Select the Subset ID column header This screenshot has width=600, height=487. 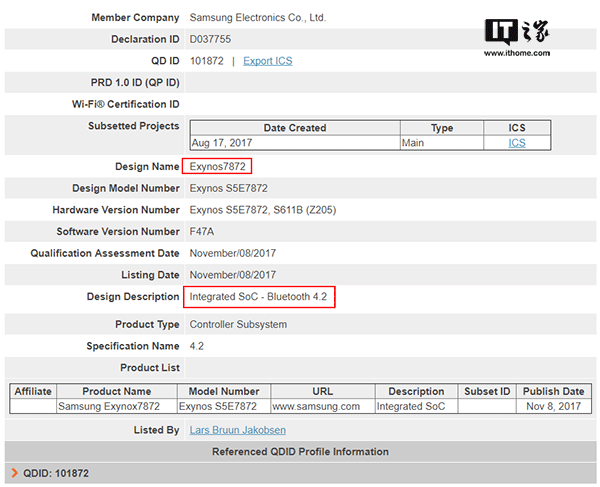[x=487, y=391]
